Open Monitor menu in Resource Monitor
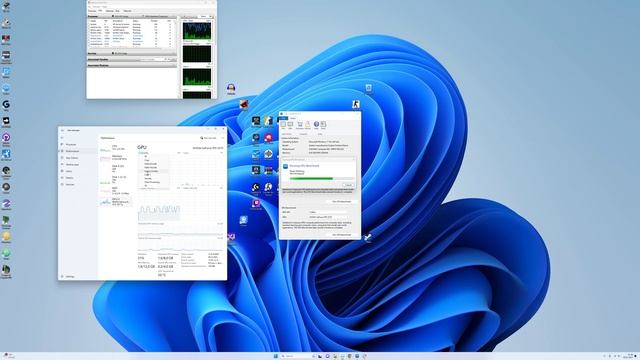Image resolution: width=640 pixels, height=360 pixels. point(96,7)
